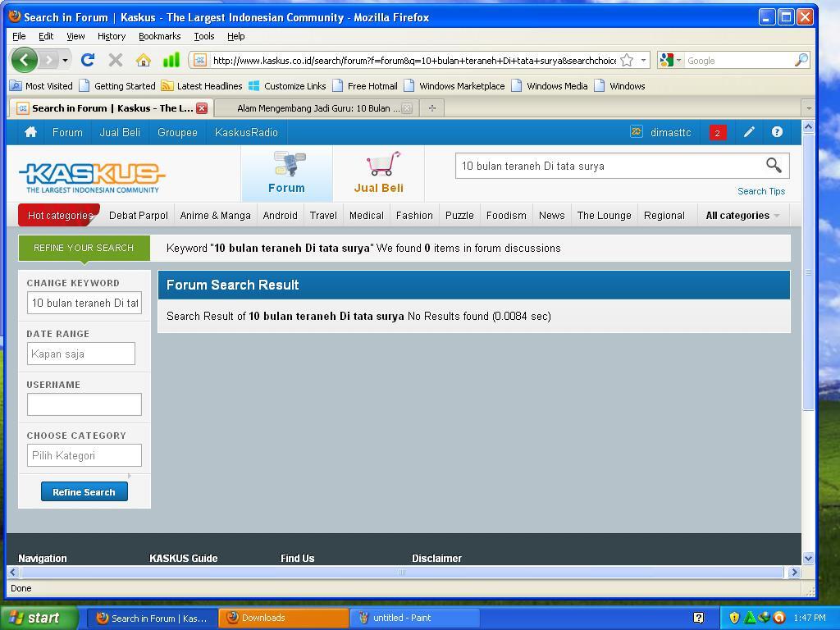Click the taskbar help question mark icon

click(699, 618)
